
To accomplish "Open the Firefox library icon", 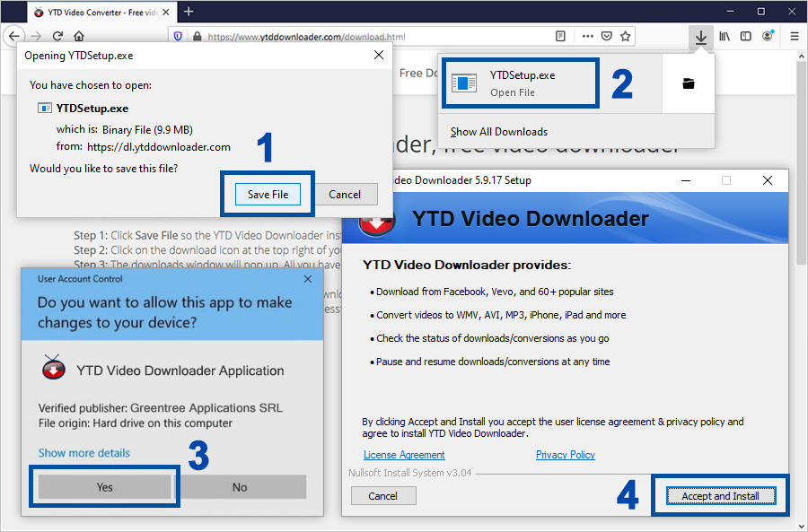I will (x=725, y=36).
